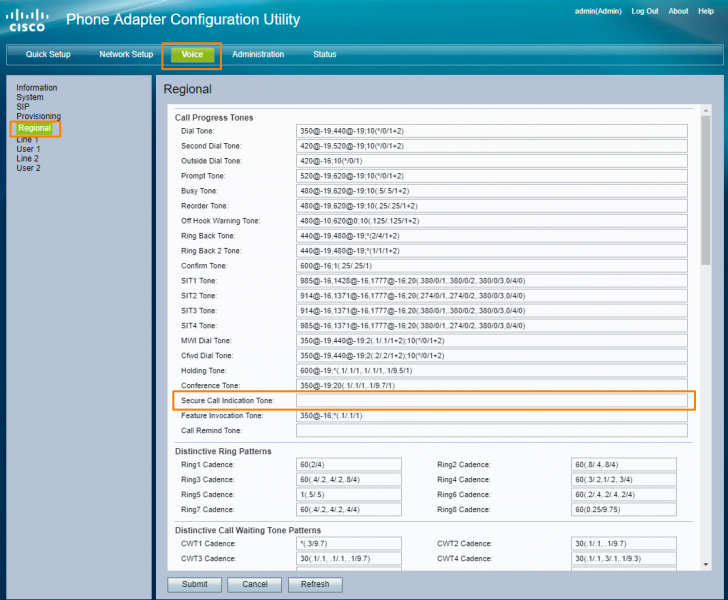This screenshot has width=728, height=600.
Task: Click the CWT4 Cadence field
Action: 624,559
